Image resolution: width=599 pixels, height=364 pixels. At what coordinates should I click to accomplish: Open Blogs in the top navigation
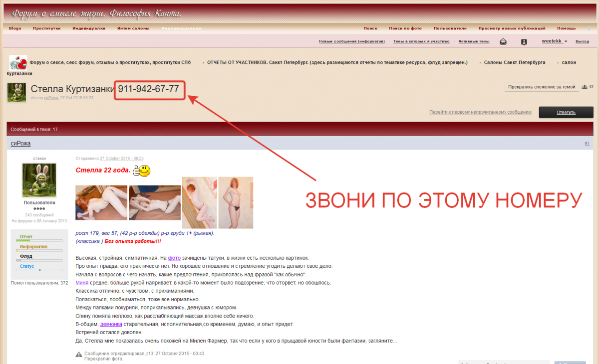[x=15, y=28]
